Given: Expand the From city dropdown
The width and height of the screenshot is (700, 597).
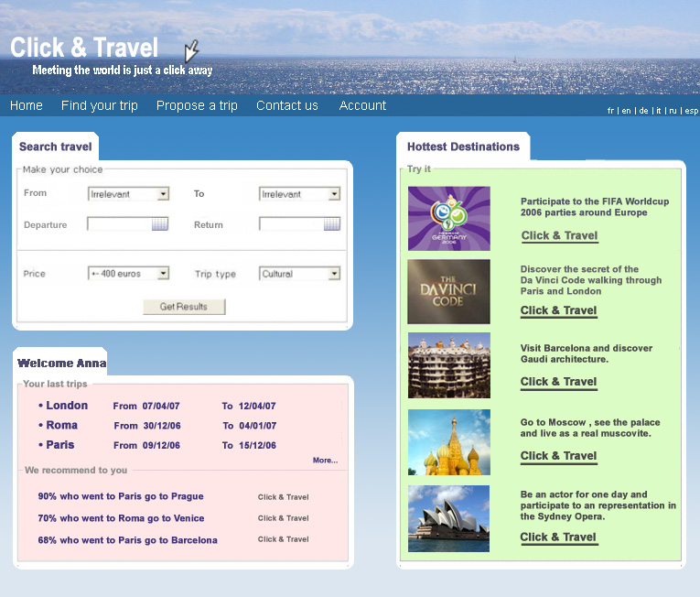Looking at the screenshot, I should (x=163, y=194).
